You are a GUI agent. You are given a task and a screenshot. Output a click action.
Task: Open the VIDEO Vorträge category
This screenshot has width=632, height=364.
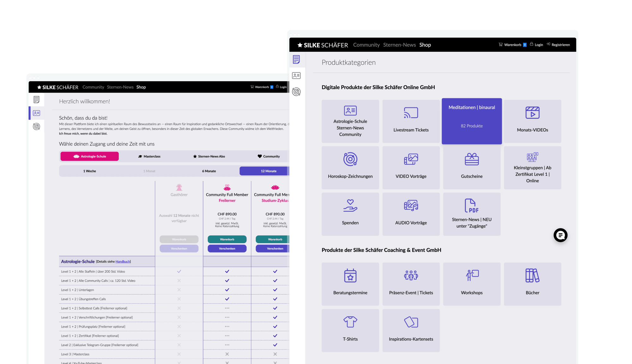click(411, 168)
